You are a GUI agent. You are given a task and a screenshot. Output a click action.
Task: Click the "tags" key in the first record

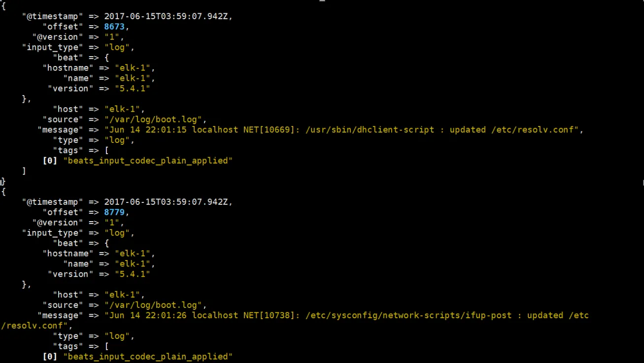(68, 151)
